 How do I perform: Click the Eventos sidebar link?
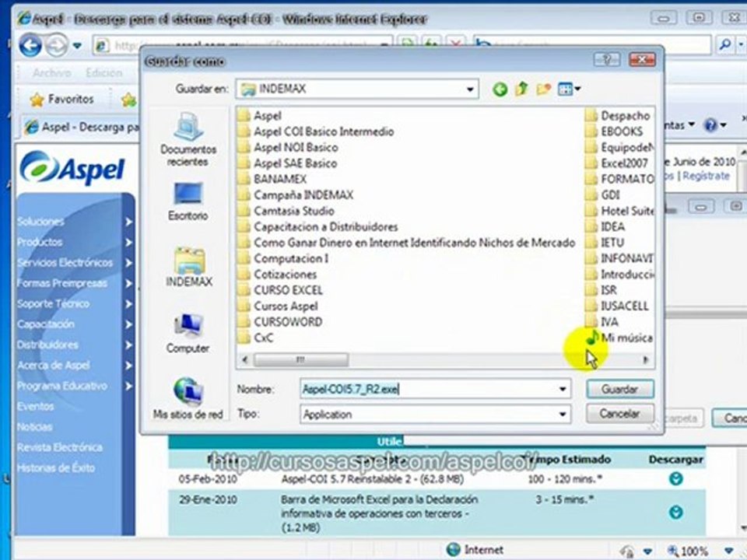coord(36,406)
